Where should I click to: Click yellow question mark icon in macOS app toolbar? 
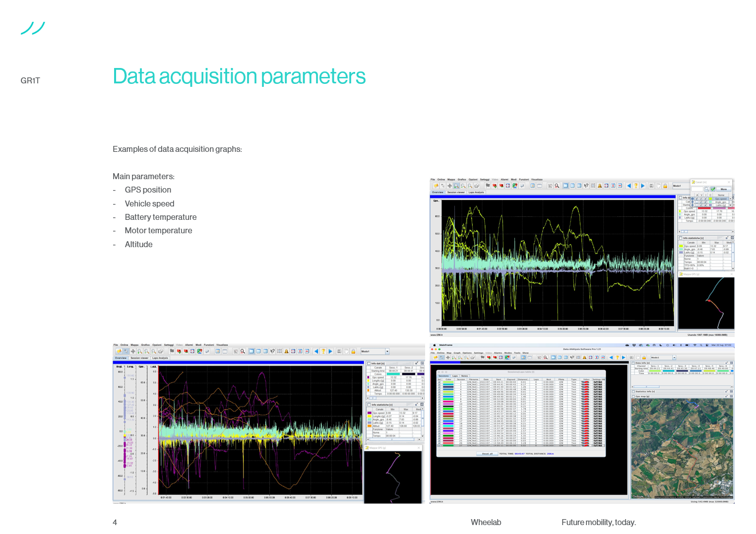617,357
